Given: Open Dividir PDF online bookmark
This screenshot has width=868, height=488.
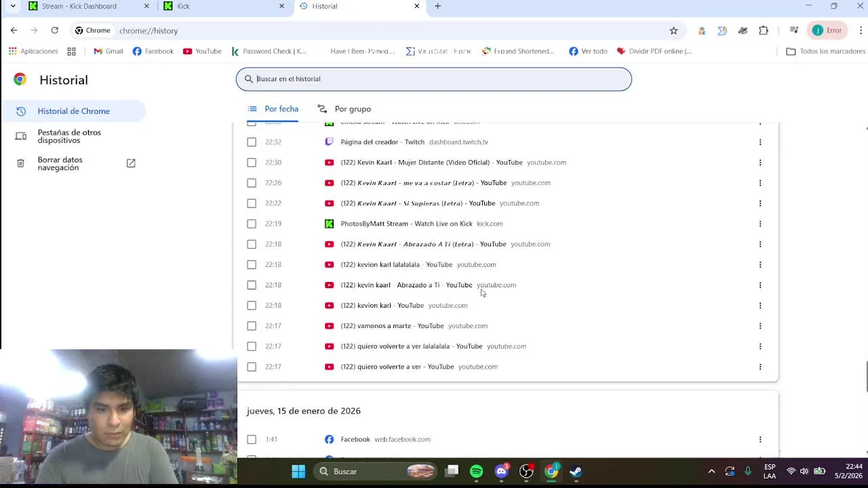Looking at the screenshot, I should [654, 52].
